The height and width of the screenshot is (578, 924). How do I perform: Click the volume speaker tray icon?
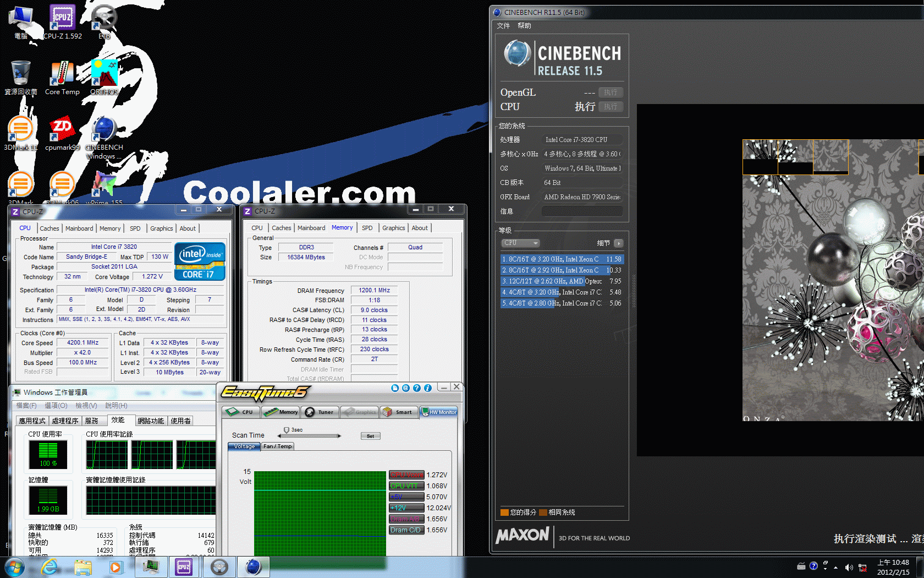849,568
